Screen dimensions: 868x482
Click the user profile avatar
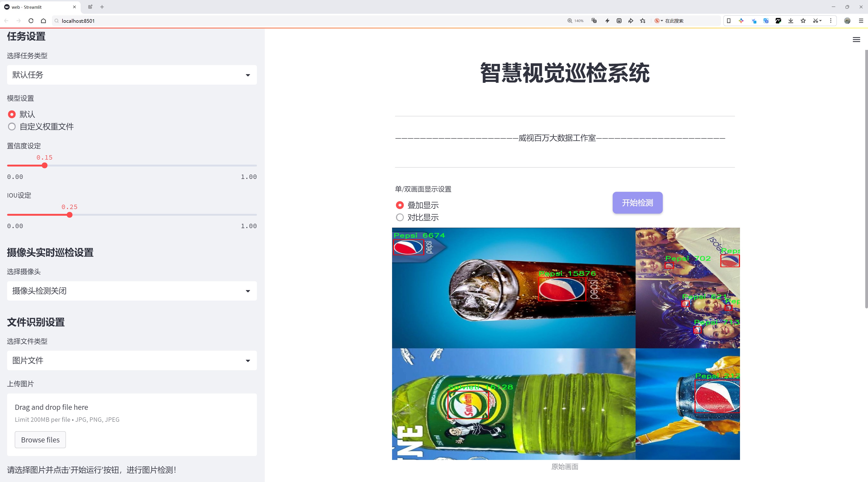coord(848,21)
